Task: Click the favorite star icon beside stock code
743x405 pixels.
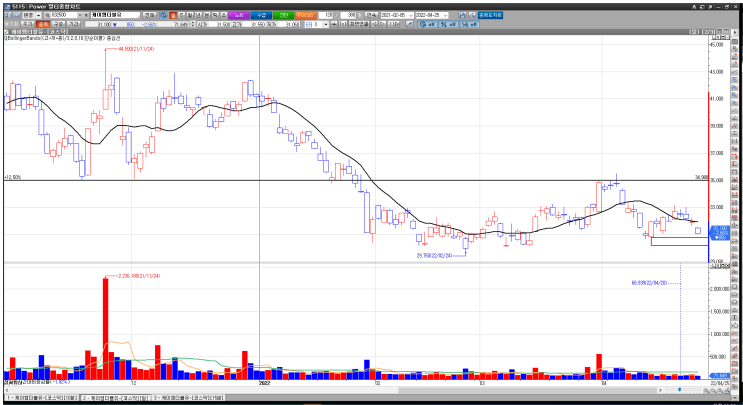Action: pyautogui.click(x=86, y=15)
